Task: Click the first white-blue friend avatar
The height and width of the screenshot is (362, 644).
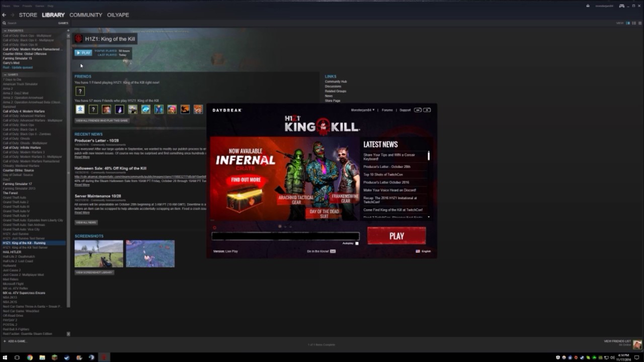Action: point(80,109)
